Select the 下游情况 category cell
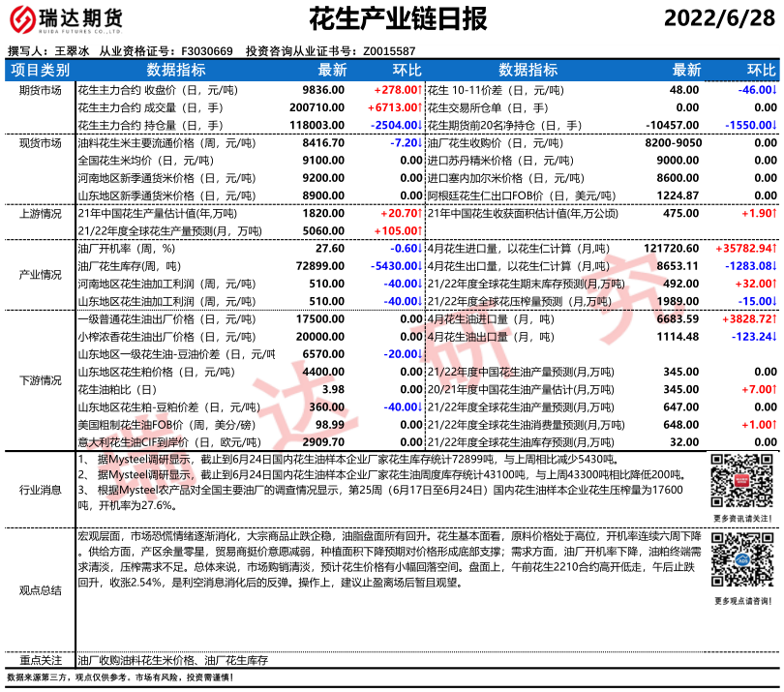Viewport: 784px width, 692px height. 40,380
